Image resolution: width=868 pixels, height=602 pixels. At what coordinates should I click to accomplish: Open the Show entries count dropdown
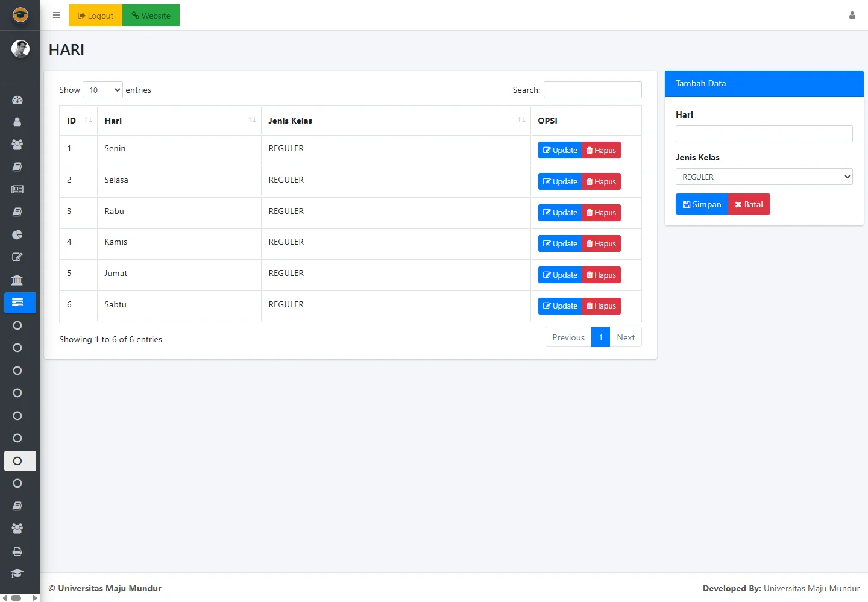(102, 90)
